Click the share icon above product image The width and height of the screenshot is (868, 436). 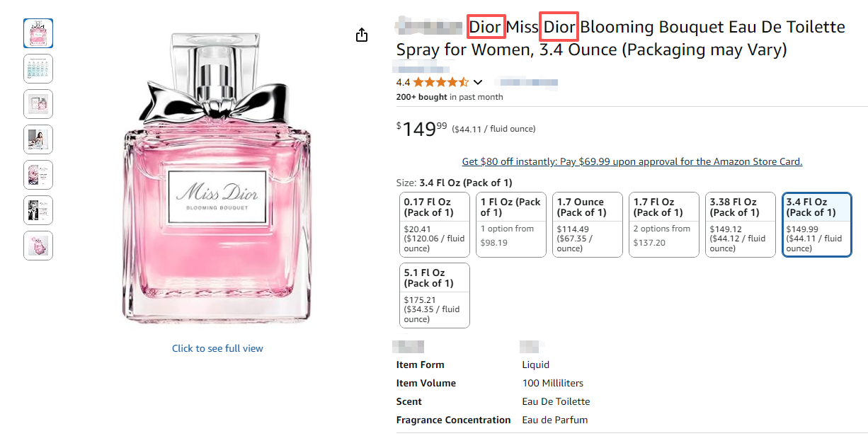click(x=362, y=35)
